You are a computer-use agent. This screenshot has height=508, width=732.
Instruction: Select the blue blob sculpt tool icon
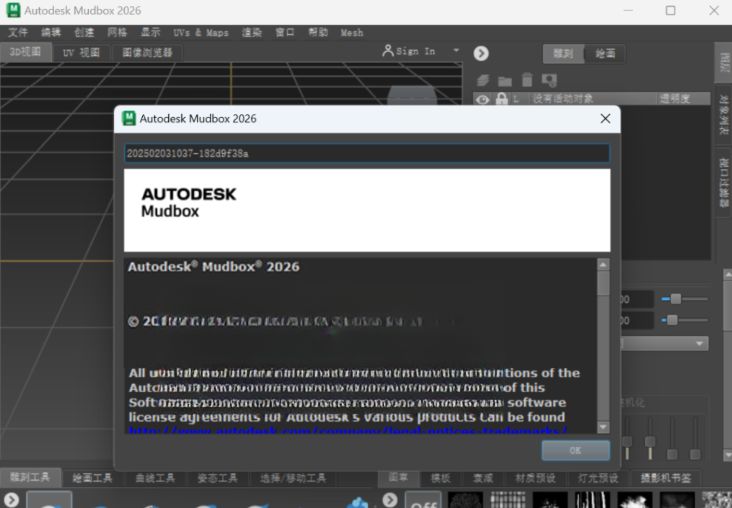(359, 503)
